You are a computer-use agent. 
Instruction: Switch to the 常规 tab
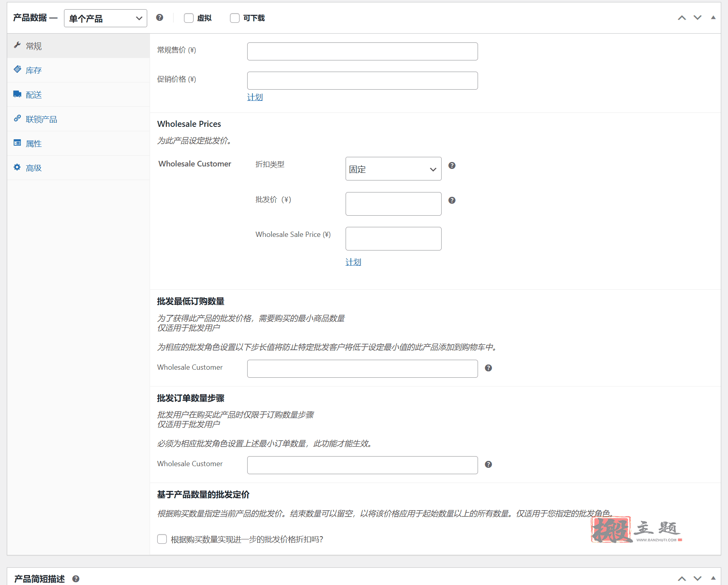click(x=78, y=46)
